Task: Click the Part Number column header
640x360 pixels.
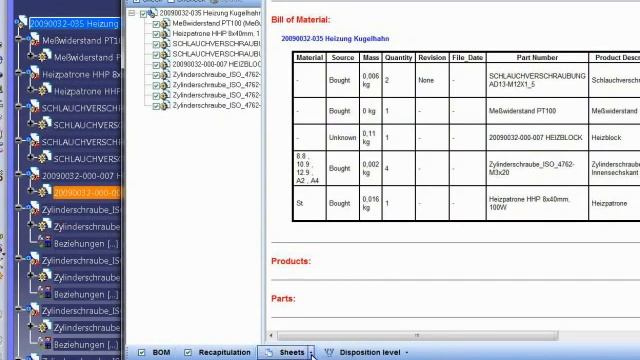Action: 537,58
